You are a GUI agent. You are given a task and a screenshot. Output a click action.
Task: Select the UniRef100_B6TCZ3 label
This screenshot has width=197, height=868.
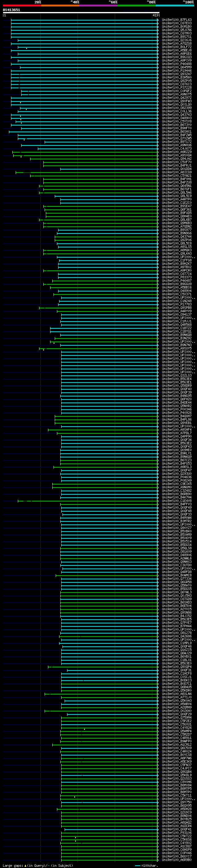(177, 460)
